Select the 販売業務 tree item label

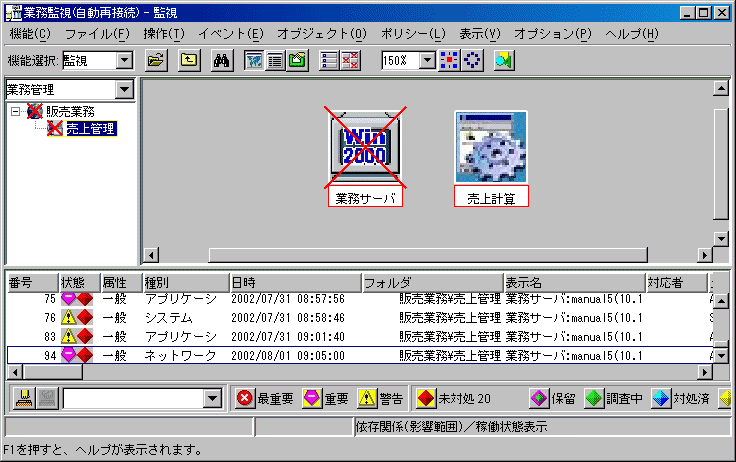70,112
